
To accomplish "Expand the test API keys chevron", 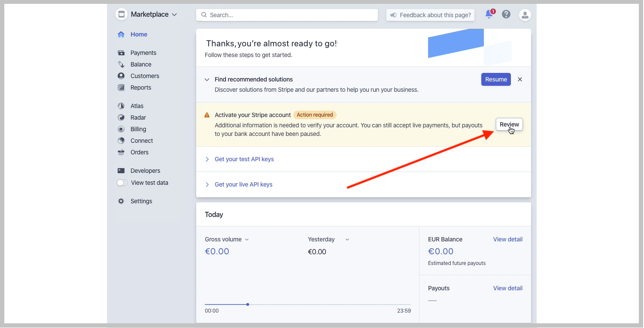I will (207, 159).
